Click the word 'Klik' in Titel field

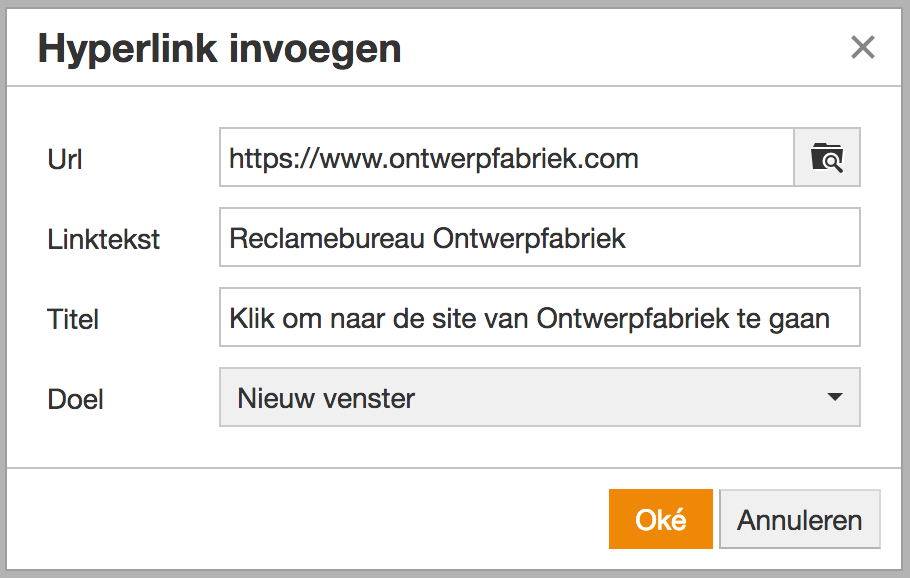click(x=251, y=319)
